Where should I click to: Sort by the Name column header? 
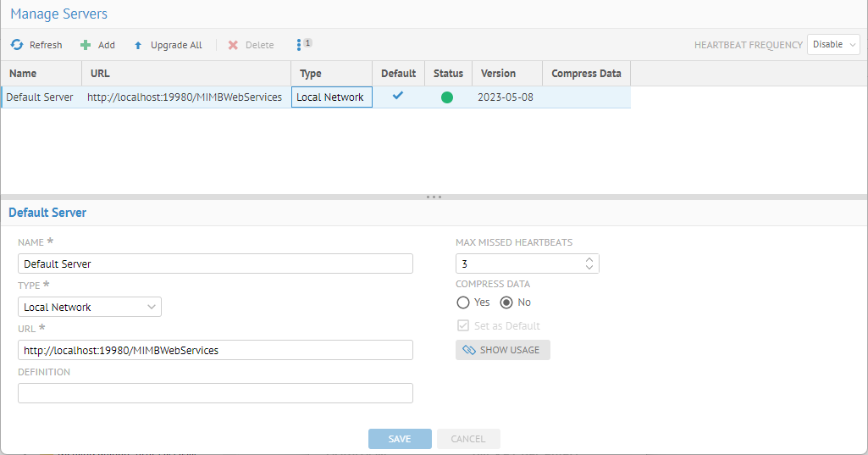[24, 74]
